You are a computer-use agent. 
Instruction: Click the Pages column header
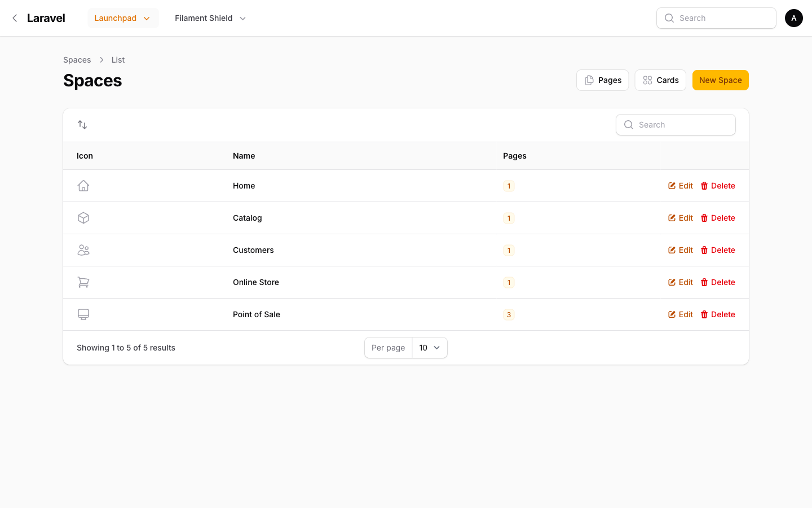pos(515,156)
